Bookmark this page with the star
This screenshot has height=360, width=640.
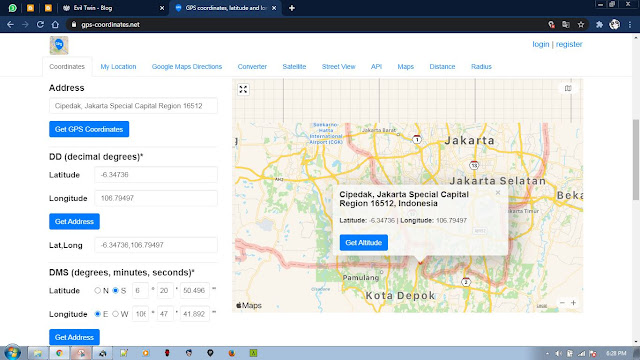[581, 24]
